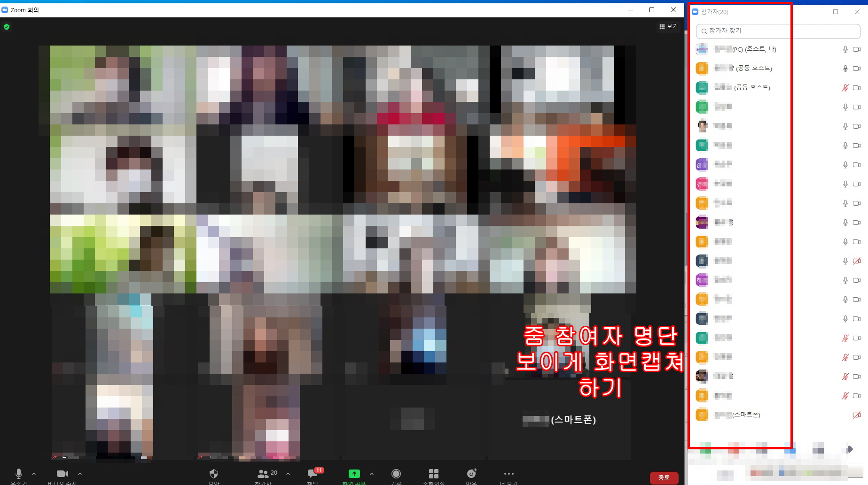The image size is (868, 485).
Task: Maximize the 참가자 participants window
Action: click(836, 12)
